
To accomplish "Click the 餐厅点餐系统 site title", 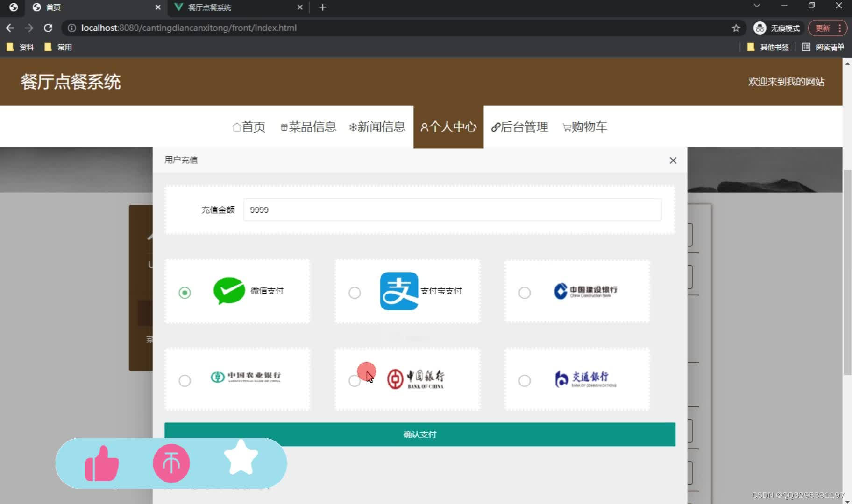I will point(71,82).
